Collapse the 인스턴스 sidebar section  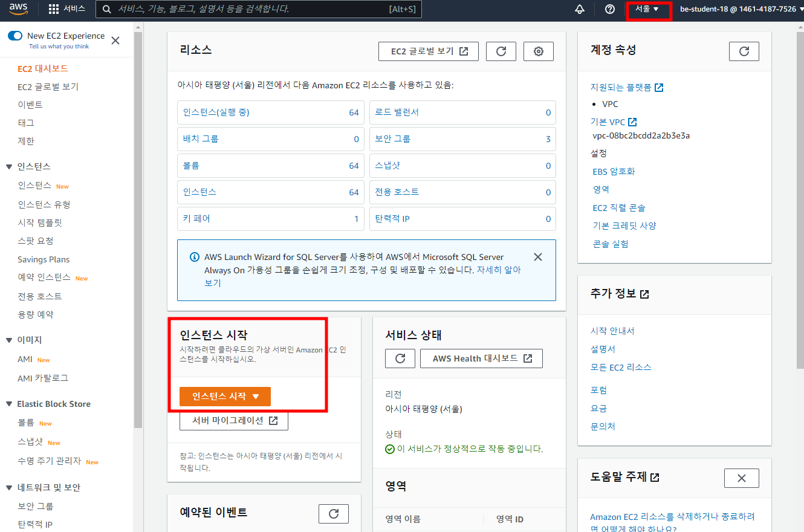click(x=8, y=166)
